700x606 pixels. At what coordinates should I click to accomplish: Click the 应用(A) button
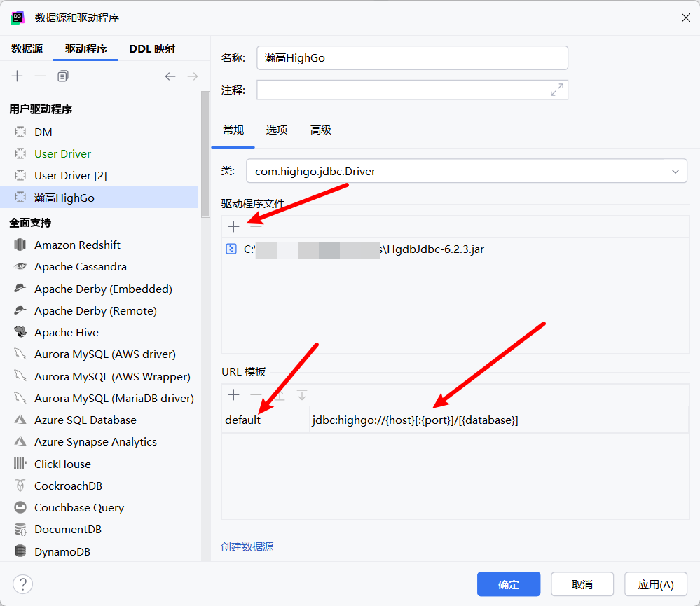656,584
